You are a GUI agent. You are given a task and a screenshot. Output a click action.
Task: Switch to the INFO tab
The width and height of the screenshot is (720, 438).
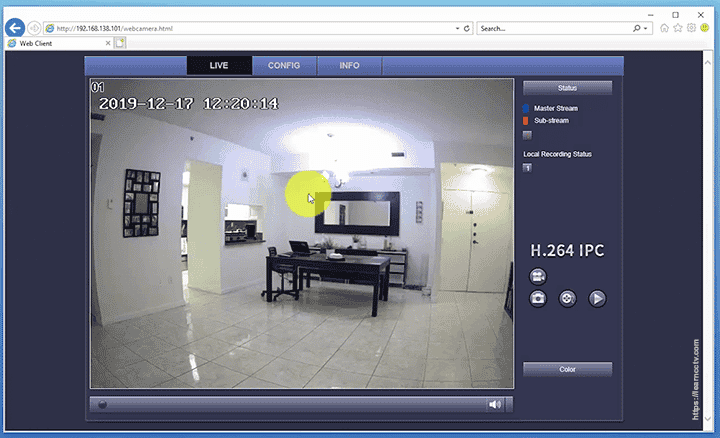click(349, 65)
